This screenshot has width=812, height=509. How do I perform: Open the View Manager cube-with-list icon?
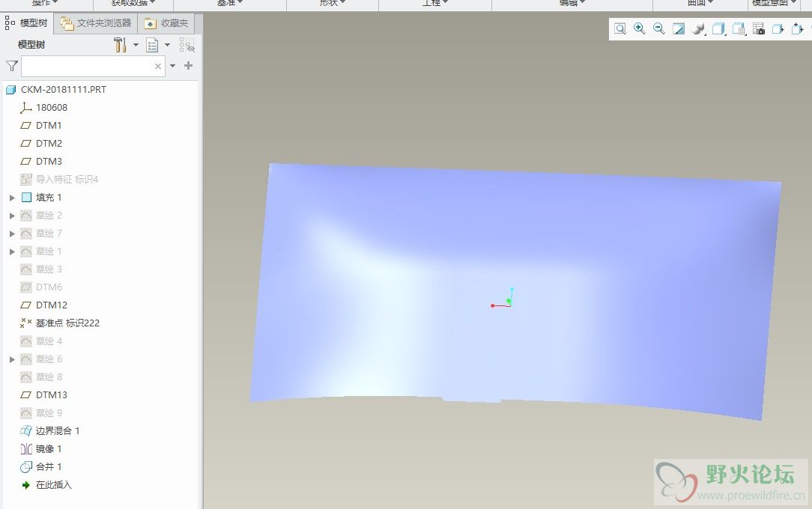click(x=739, y=29)
